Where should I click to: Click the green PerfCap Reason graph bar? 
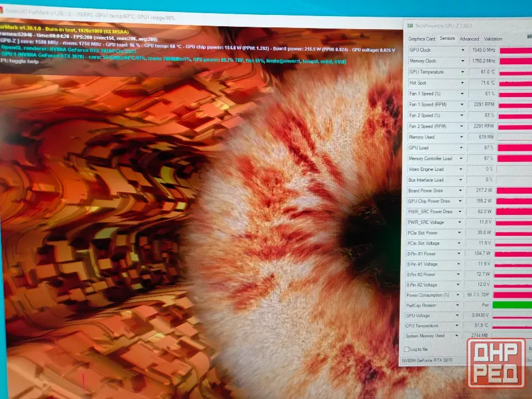tap(512, 305)
